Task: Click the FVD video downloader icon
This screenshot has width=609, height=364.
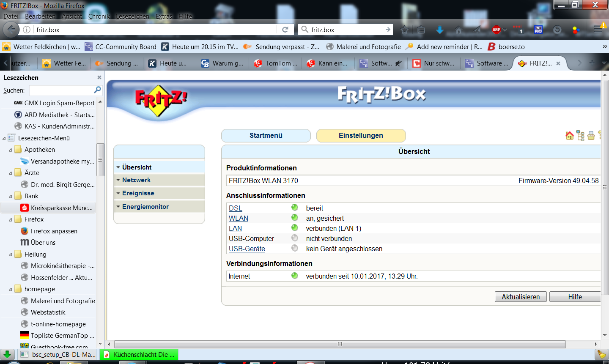Action: [x=538, y=30]
